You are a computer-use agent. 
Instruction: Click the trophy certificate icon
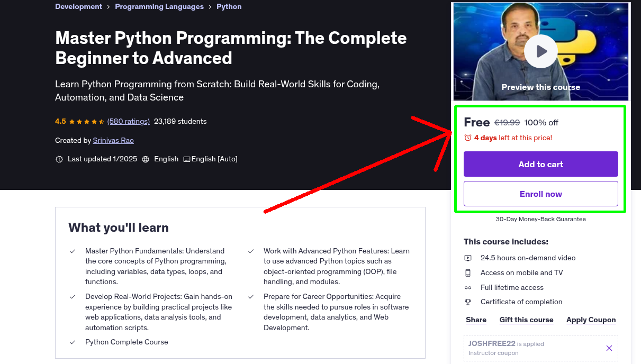[x=468, y=302]
